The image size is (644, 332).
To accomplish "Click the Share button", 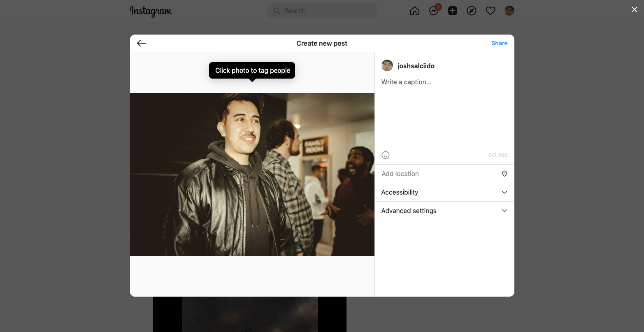I will [x=499, y=43].
